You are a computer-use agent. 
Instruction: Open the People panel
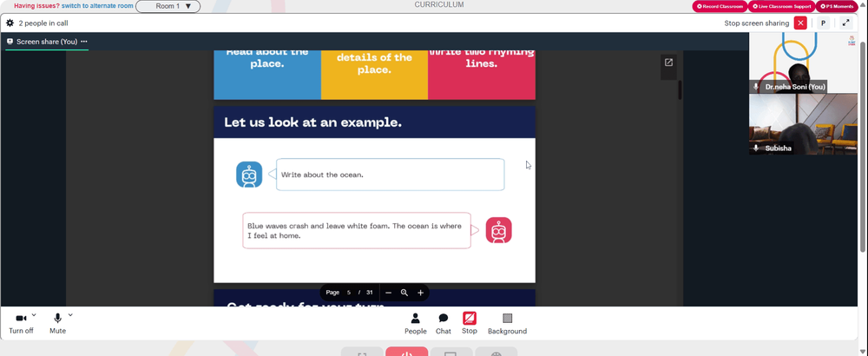[415, 324]
